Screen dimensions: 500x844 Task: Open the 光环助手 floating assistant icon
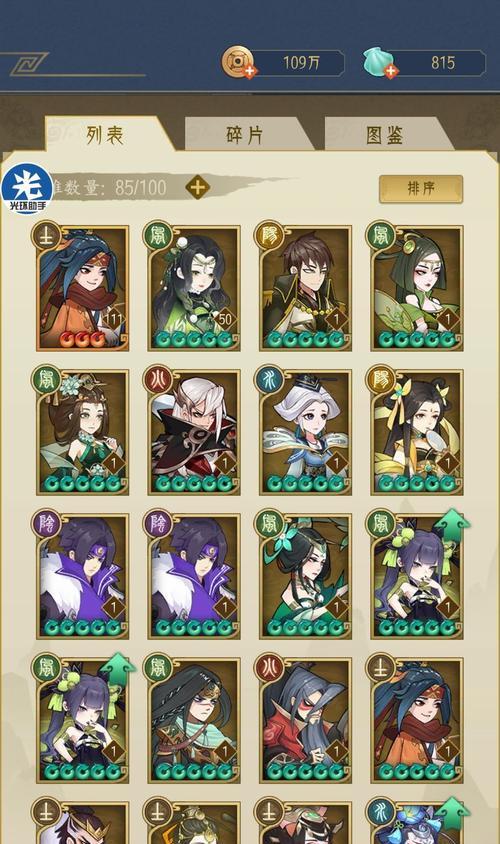point(27,188)
